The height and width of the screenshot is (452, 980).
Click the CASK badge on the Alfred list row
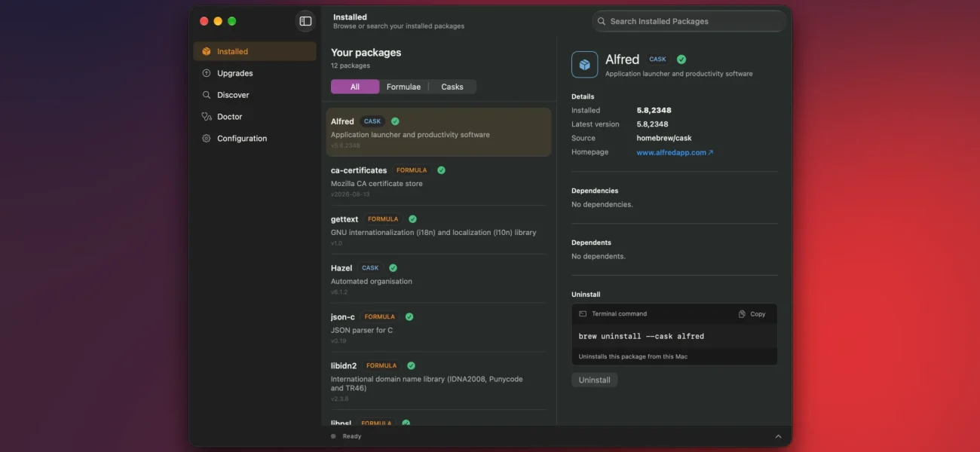[372, 121]
